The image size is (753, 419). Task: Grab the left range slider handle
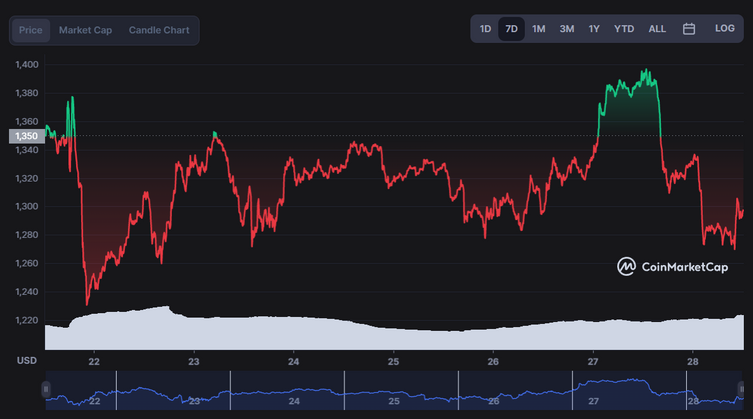click(x=46, y=389)
